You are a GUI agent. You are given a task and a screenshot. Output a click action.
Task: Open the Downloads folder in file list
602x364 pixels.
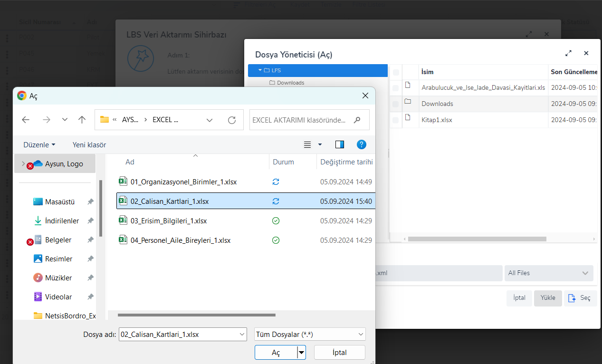click(x=437, y=104)
